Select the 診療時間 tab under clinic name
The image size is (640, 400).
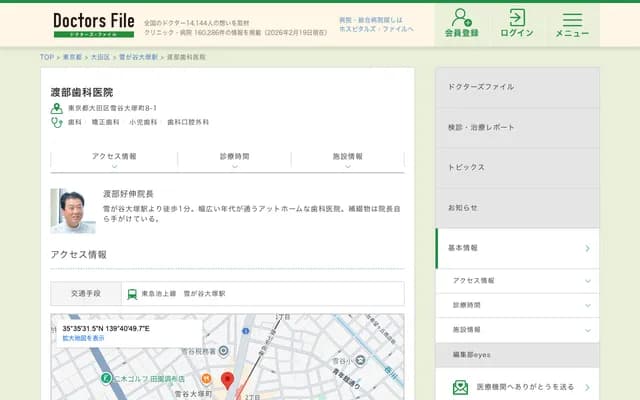(x=234, y=157)
